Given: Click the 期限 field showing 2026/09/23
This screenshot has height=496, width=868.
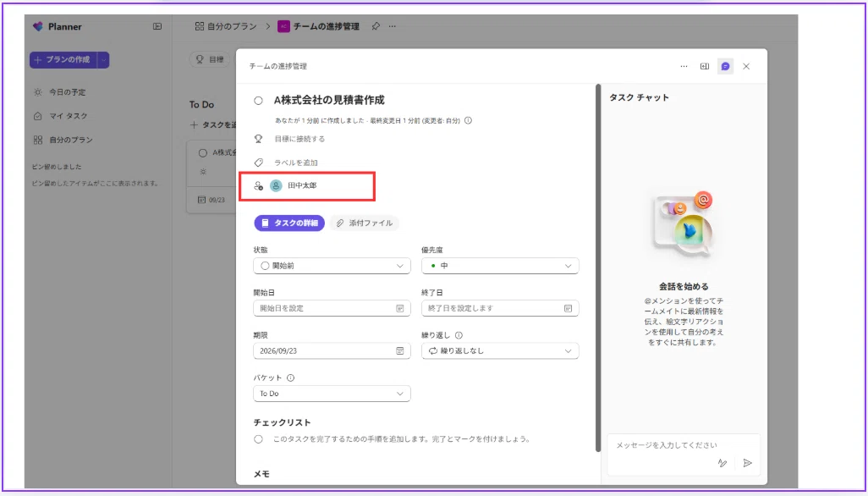Looking at the screenshot, I should pyautogui.click(x=332, y=351).
